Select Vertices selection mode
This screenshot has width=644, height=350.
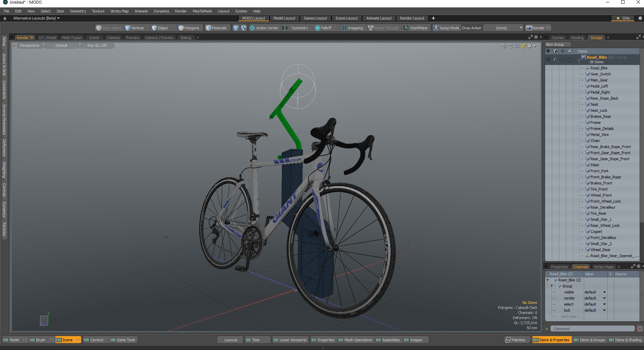point(135,28)
